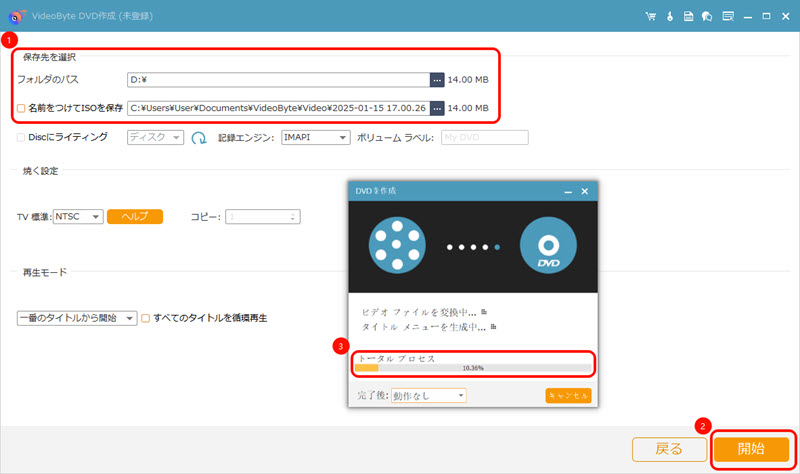The width and height of the screenshot is (800, 474).
Task: Click the volume label field My DVD
Action: (x=485, y=137)
